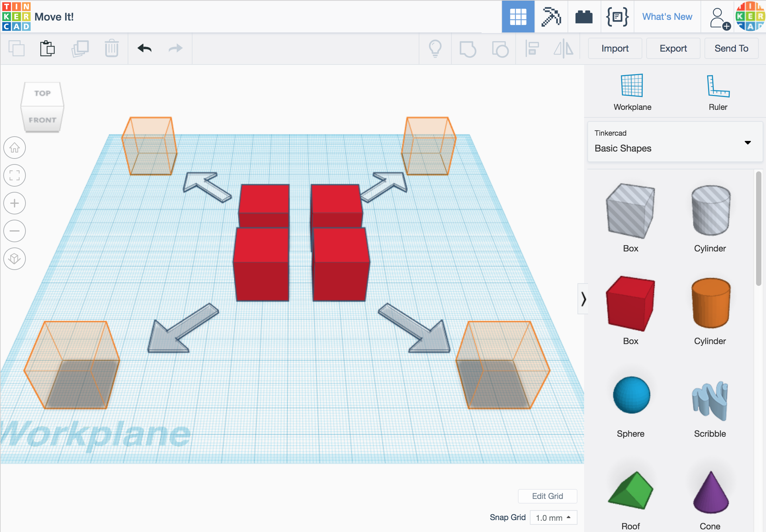Click TOP face of the view cube
Image resolution: width=766 pixels, height=532 pixels.
(x=42, y=94)
